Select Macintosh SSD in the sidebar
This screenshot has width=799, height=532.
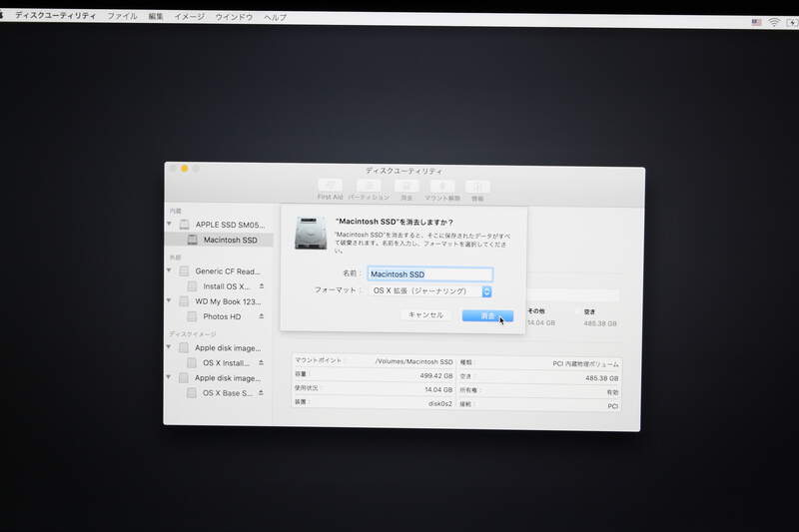click(230, 240)
